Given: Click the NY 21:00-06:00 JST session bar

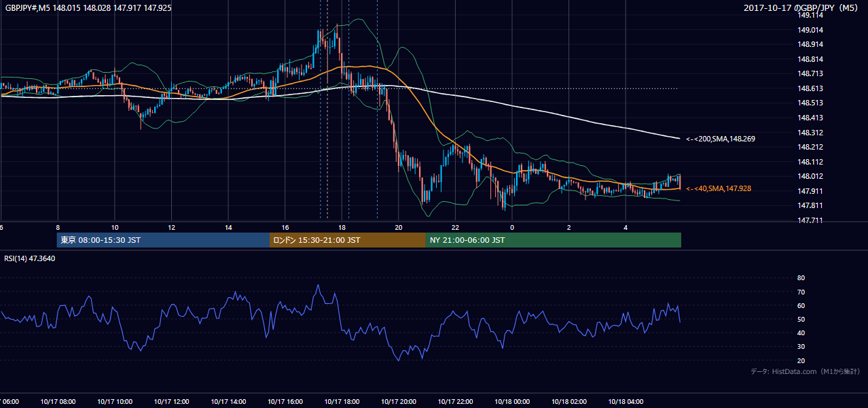Looking at the screenshot, I should click(554, 240).
